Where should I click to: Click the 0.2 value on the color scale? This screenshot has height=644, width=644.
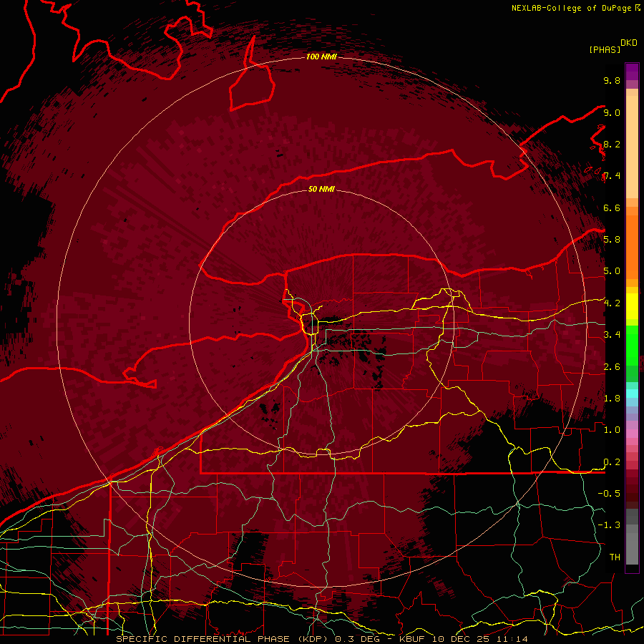(612, 462)
